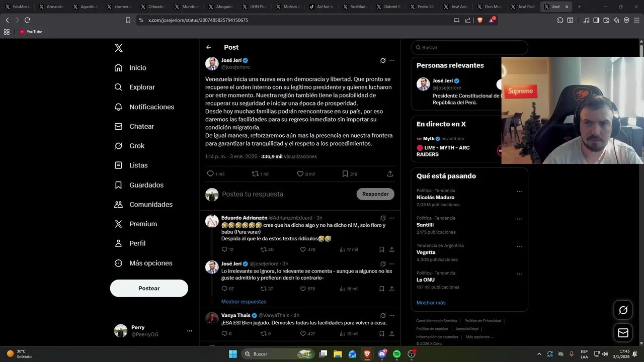This screenshot has width=644, height=362.
Task: Click the taskbar Buscar search box
Action: click(278, 354)
